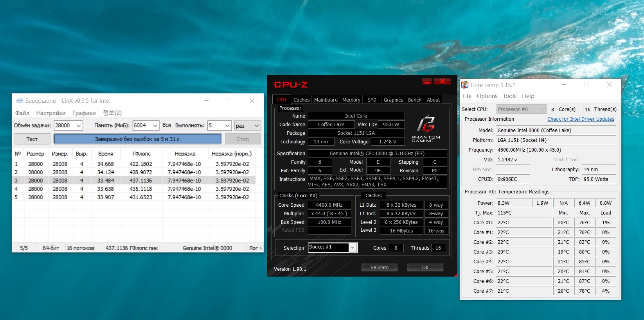Viewport: 644px width, 320px height.
Task: Click the Стоп button in LinX
Action: 243,139
